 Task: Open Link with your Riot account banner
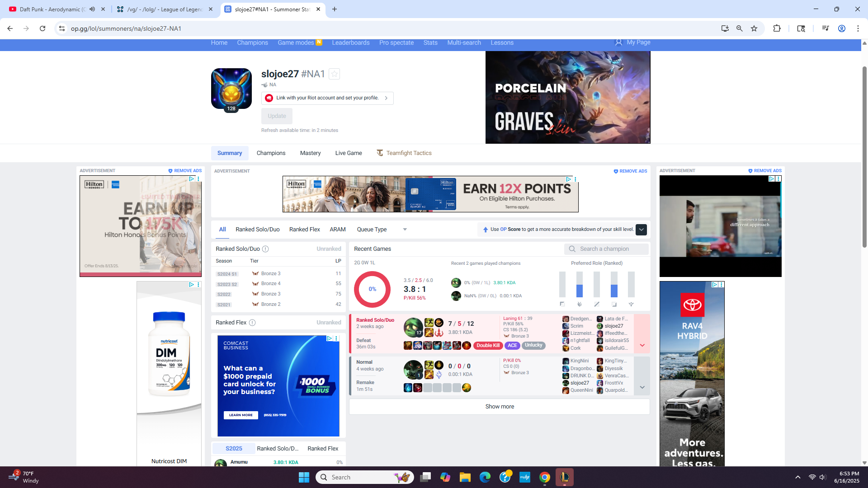point(327,98)
